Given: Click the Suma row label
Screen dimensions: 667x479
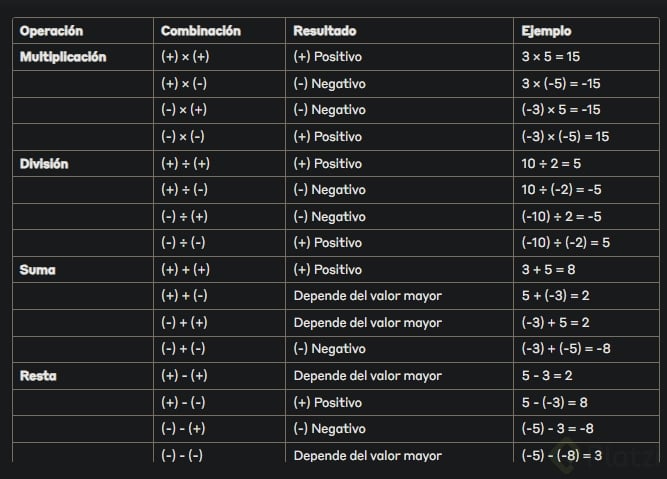Looking at the screenshot, I should (38, 269).
